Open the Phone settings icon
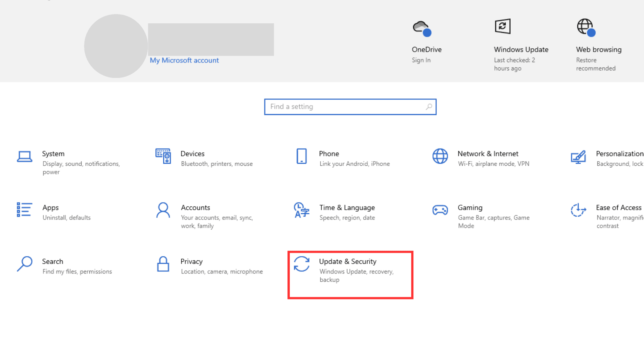This screenshot has height=355, width=644. pos(302,156)
